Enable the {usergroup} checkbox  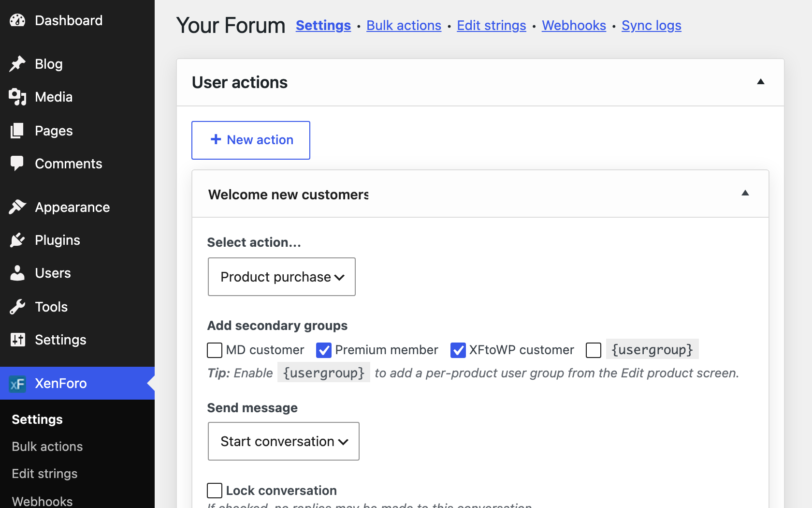pyautogui.click(x=594, y=350)
